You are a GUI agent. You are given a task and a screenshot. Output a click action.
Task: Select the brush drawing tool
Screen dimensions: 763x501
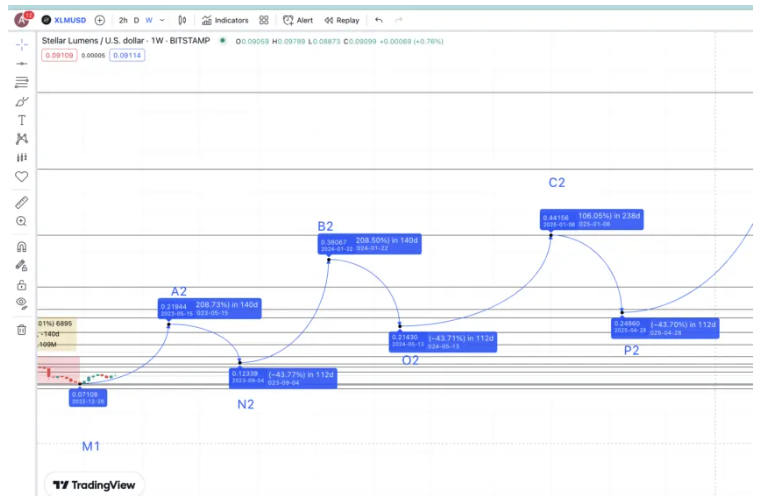(x=21, y=101)
